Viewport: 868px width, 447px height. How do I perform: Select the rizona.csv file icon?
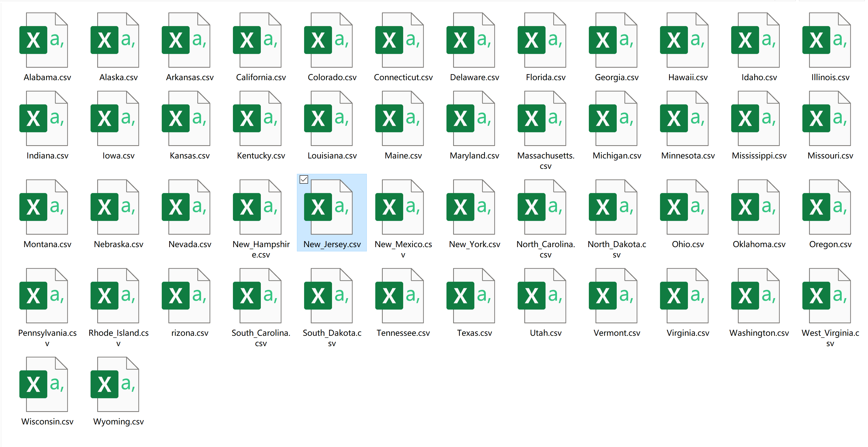click(186, 295)
